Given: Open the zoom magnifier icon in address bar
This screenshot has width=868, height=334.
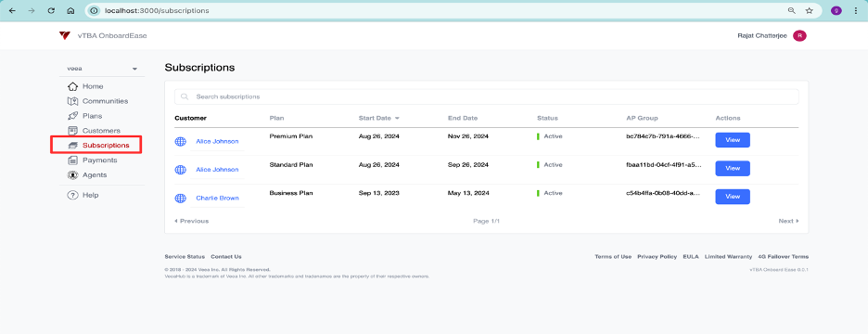Looking at the screenshot, I should click(x=792, y=10).
